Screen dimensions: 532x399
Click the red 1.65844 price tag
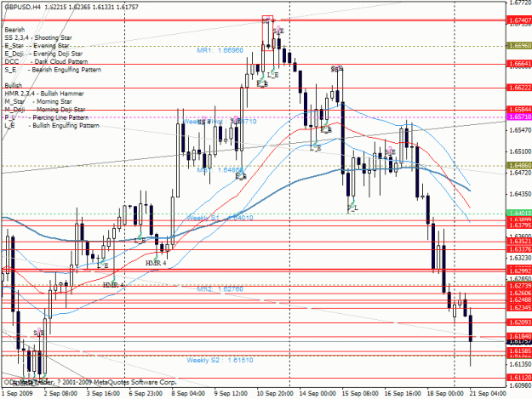pos(518,110)
